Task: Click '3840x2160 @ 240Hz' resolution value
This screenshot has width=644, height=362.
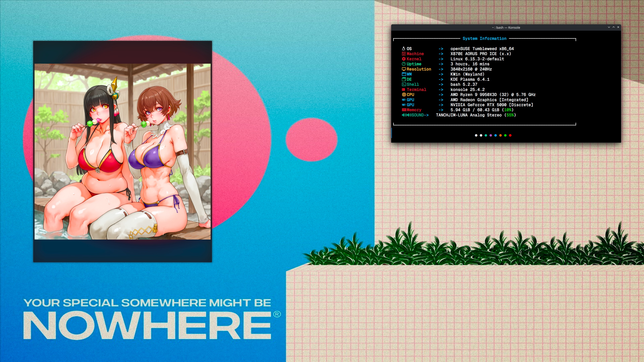Action: click(471, 69)
